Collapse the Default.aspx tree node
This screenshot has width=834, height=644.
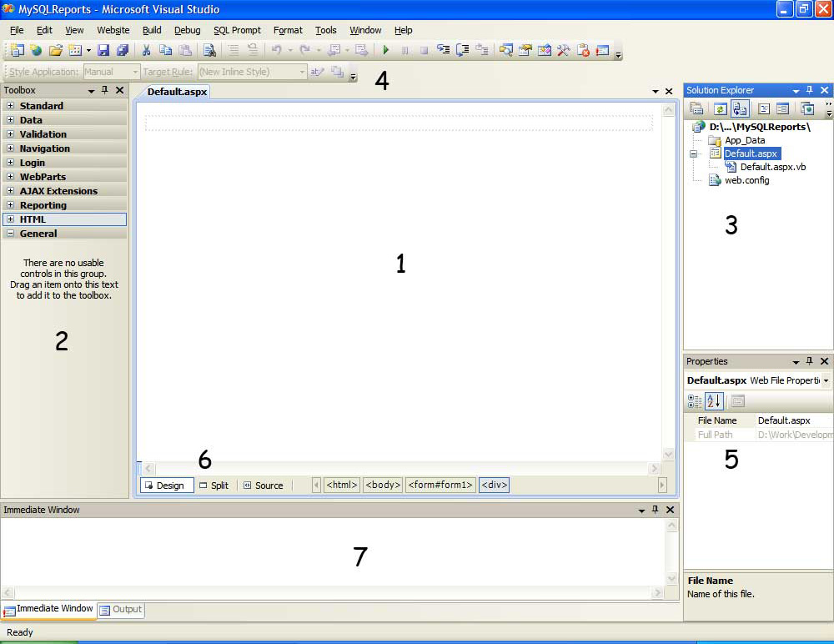pyautogui.click(x=693, y=153)
